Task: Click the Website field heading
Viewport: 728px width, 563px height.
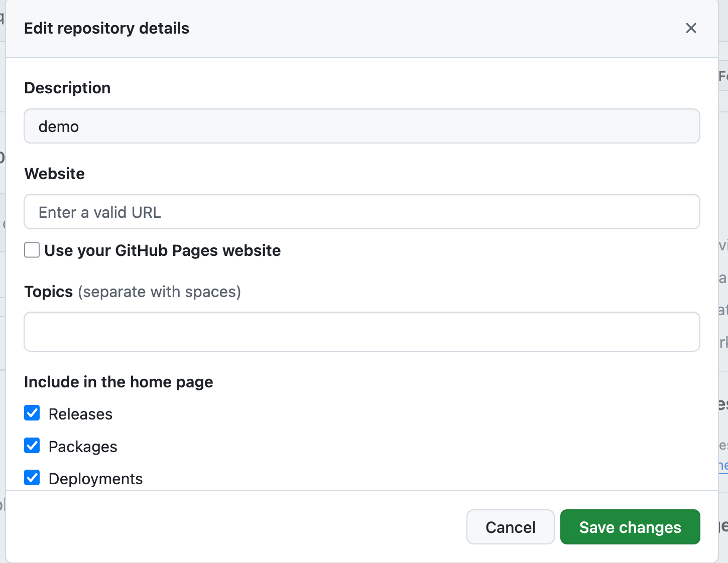Action: coord(54,174)
